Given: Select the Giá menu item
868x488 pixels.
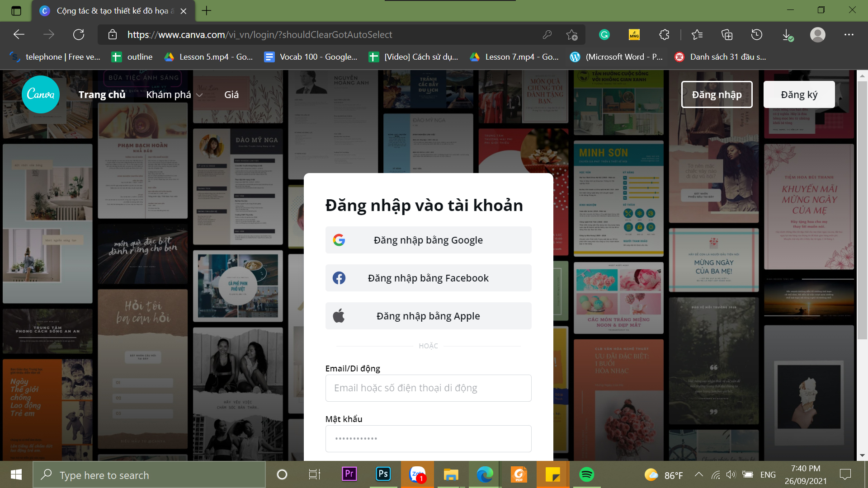Looking at the screenshot, I should tap(232, 94).
